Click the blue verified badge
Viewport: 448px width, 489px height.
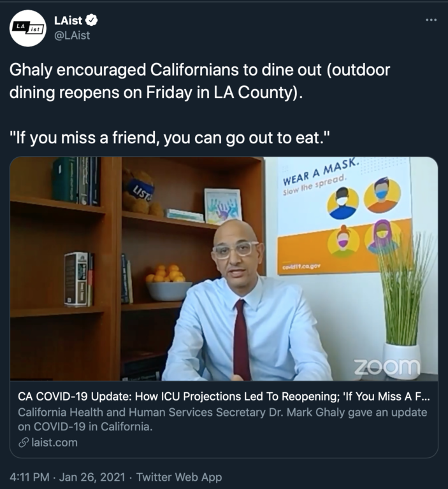92,21
